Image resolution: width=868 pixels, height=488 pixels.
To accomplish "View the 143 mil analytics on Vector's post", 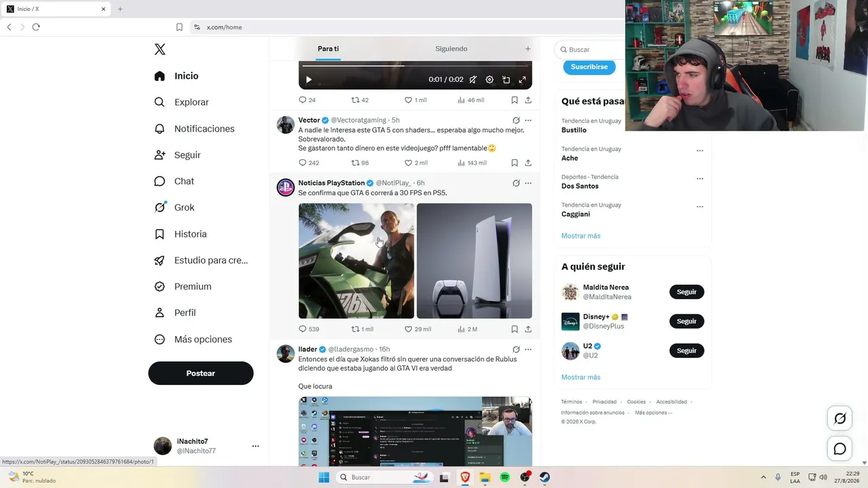I will pyautogui.click(x=472, y=163).
